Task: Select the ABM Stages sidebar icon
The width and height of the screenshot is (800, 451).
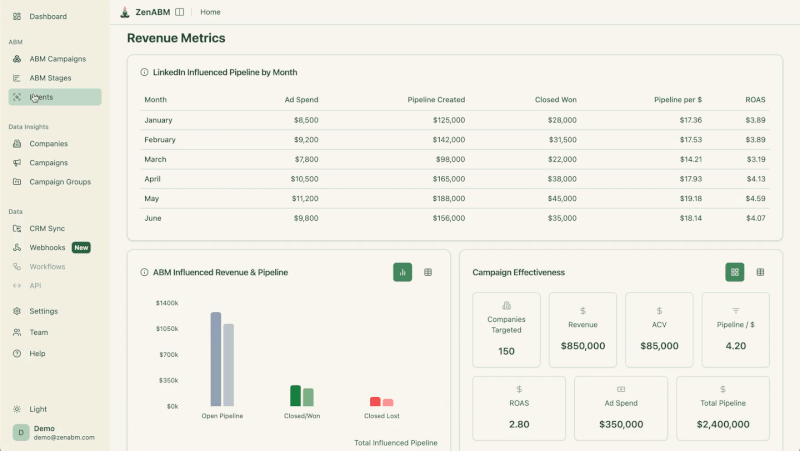Action: [18, 78]
